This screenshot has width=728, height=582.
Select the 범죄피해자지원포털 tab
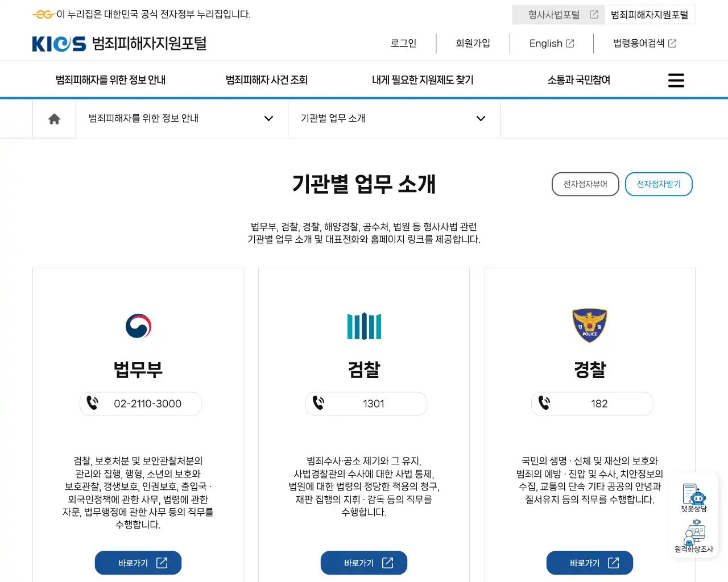coord(650,15)
